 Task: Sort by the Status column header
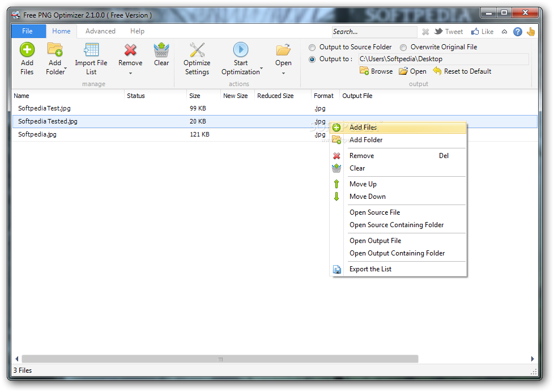coord(155,96)
